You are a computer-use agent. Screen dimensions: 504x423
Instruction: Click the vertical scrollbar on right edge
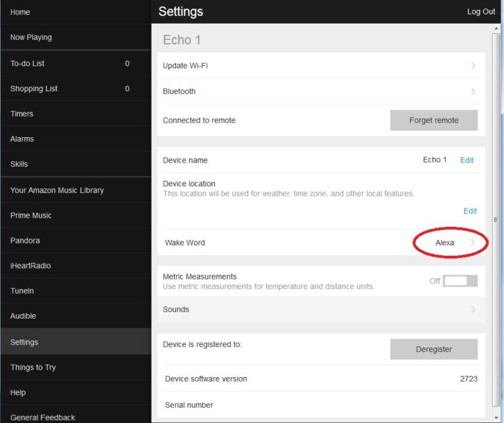pos(495,220)
